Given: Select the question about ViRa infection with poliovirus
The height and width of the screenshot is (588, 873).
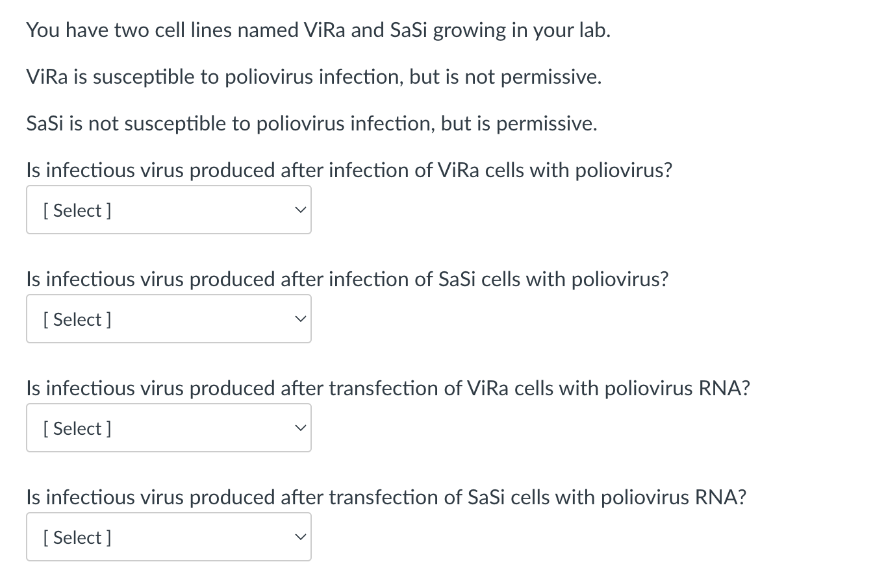Looking at the screenshot, I should (349, 170).
